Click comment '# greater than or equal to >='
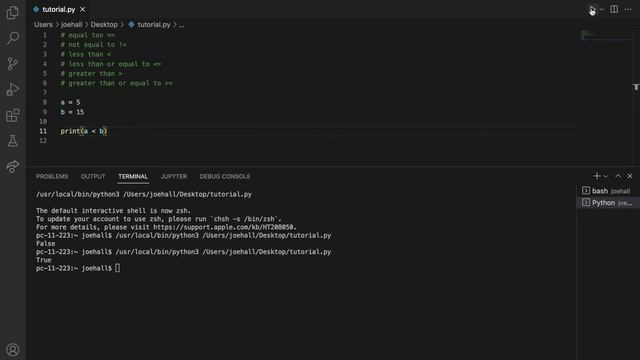This screenshot has height=360, width=640. coord(116,83)
